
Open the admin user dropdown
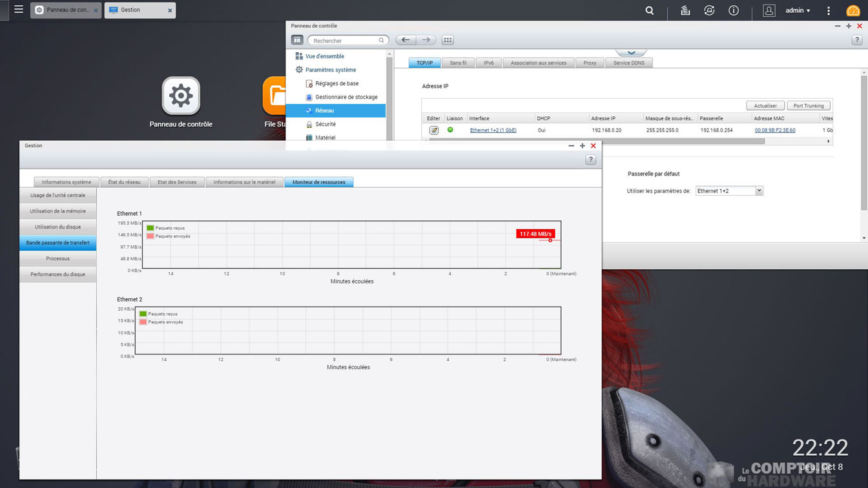798,10
